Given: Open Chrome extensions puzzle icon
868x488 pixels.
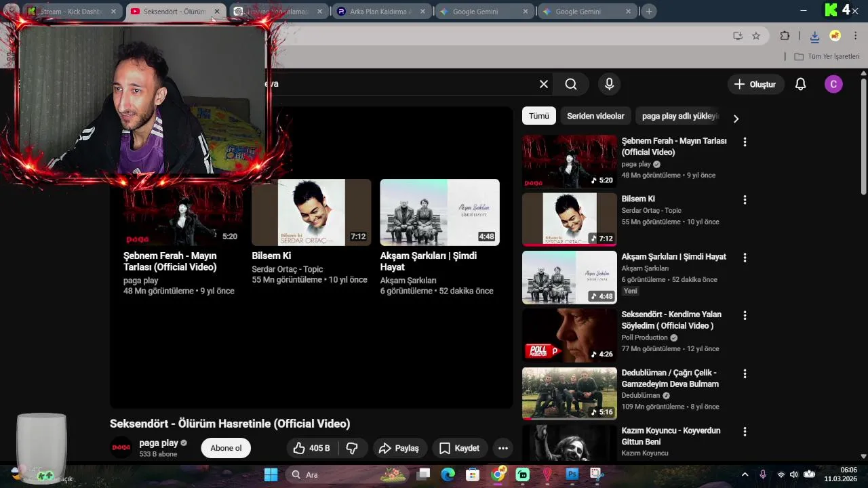Looking at the screenshot, I should point(785,36).
